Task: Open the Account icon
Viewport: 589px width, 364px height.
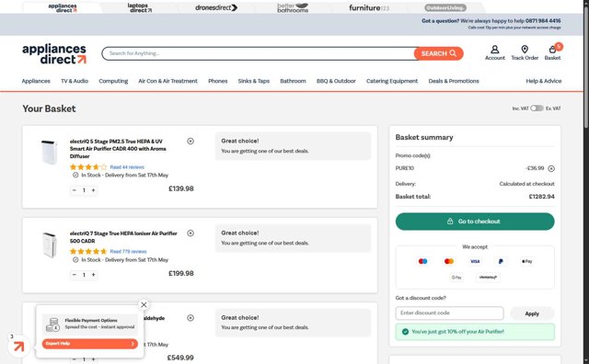Action: 495,53
